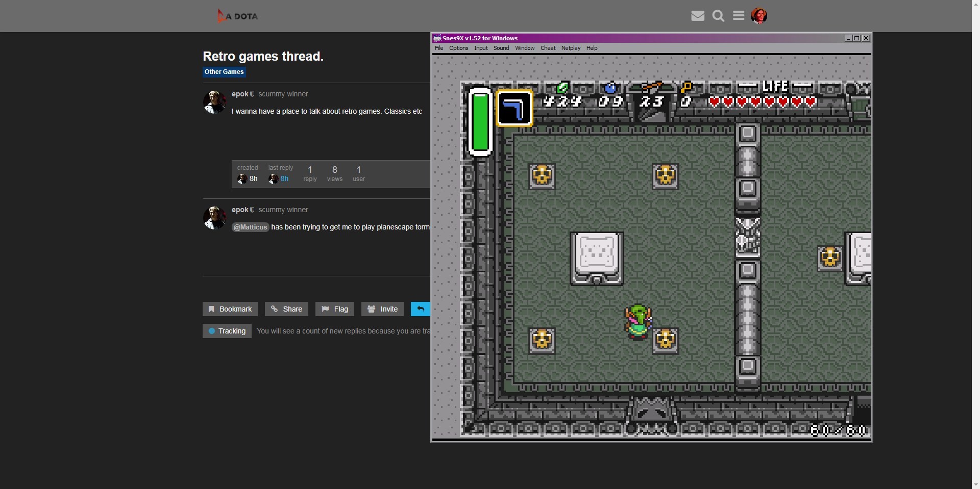Close the Snes9X window

coord(866,38)
